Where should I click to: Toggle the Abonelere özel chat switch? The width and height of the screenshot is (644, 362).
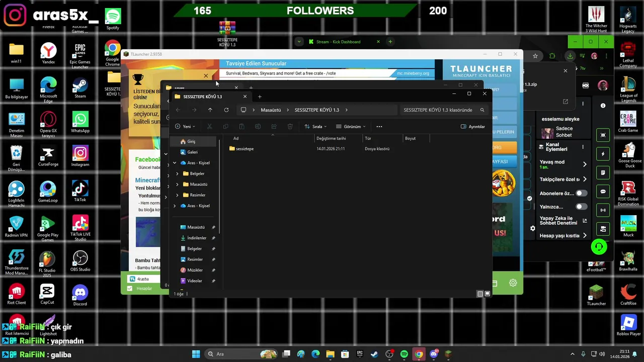click(581, 193)
